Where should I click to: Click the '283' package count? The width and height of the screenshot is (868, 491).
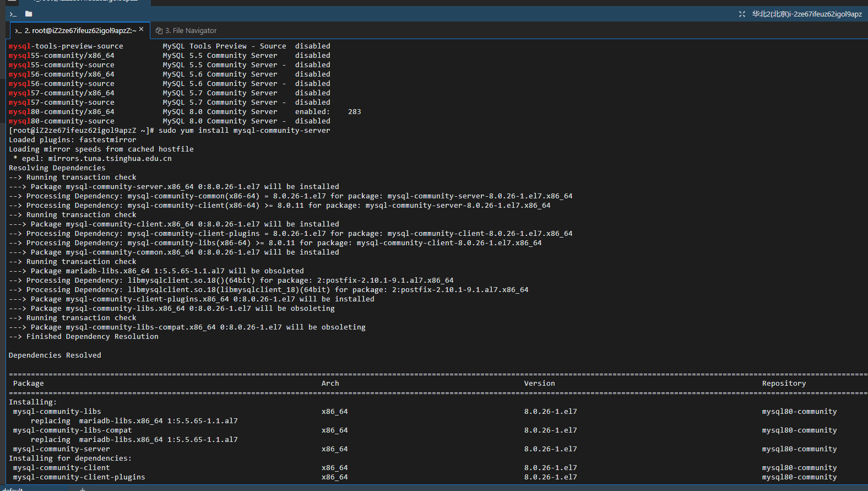(355, 112)
